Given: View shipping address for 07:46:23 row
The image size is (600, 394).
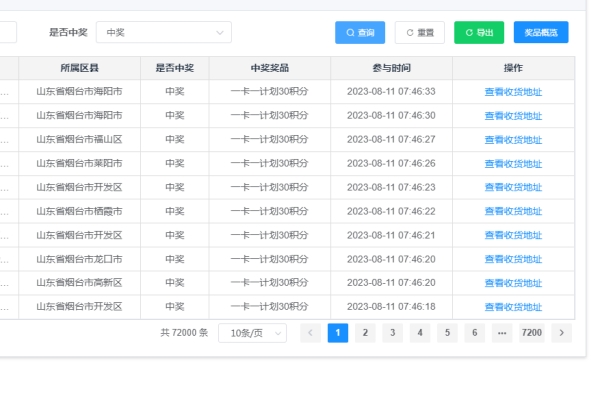Looking at the screenshot, I should (513, 187).
